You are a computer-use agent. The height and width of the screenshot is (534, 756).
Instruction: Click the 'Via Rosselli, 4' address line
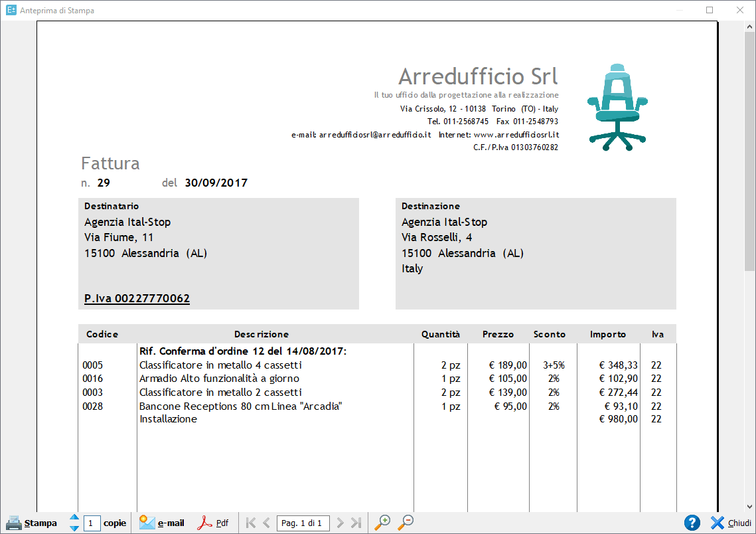[x=436, y=237]
